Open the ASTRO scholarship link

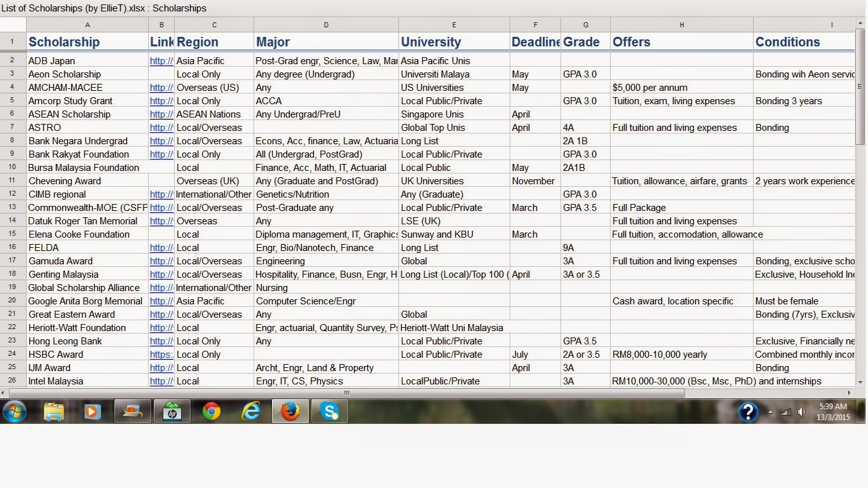tap(161, 128)
